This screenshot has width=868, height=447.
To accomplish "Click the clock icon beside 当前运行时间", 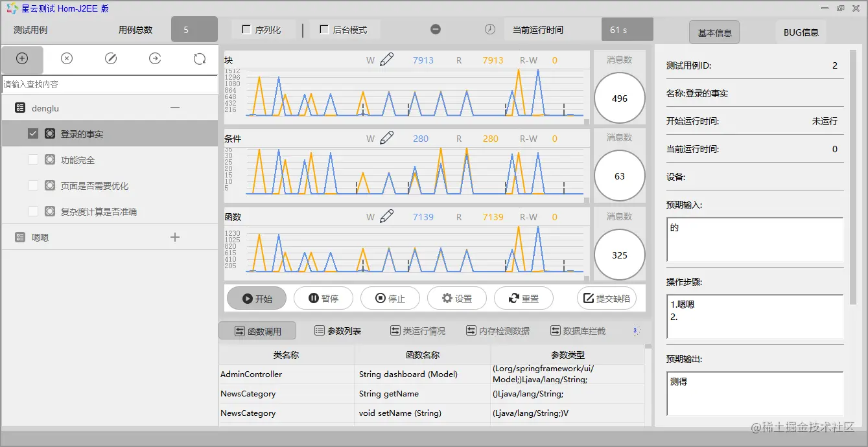I will [x=490, y=29].
